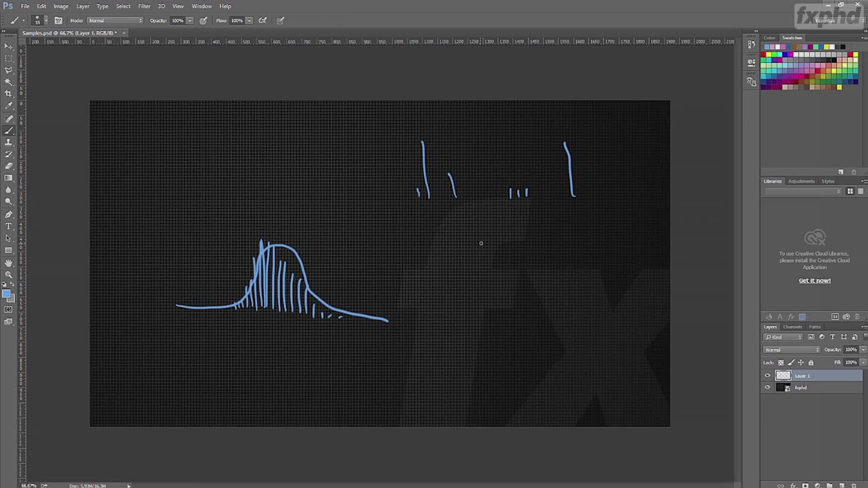Click the blue foreground color swatch
This screenshot has width=868, height=488.
pos(6,294)
